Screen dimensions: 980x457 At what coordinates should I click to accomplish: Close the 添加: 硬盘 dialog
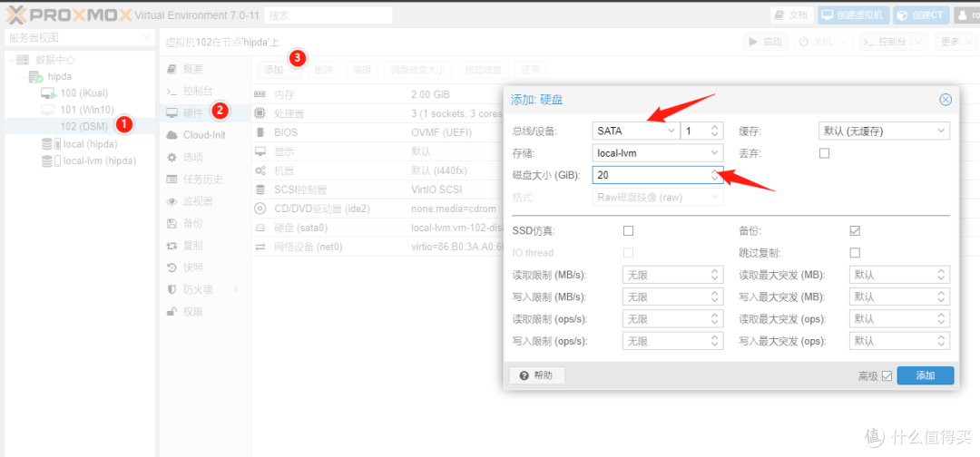pyautogui.click(x=946, y=99)
